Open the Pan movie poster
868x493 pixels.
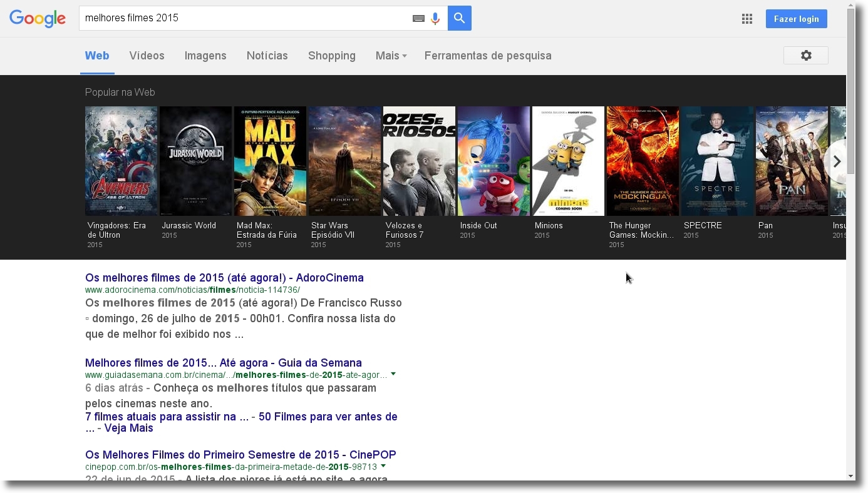(x=792, y=161)
